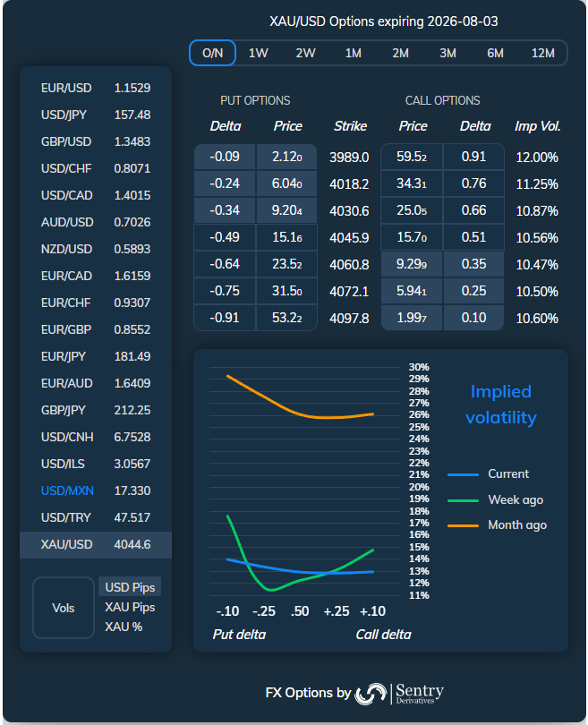Click put price 6.040 cell
The height and width of the screenshot is (725, 588).
coord(286,183)
